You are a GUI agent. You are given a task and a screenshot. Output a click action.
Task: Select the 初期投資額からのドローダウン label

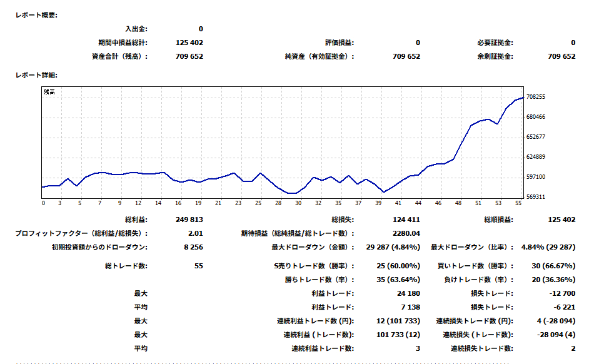pos(99,247)
